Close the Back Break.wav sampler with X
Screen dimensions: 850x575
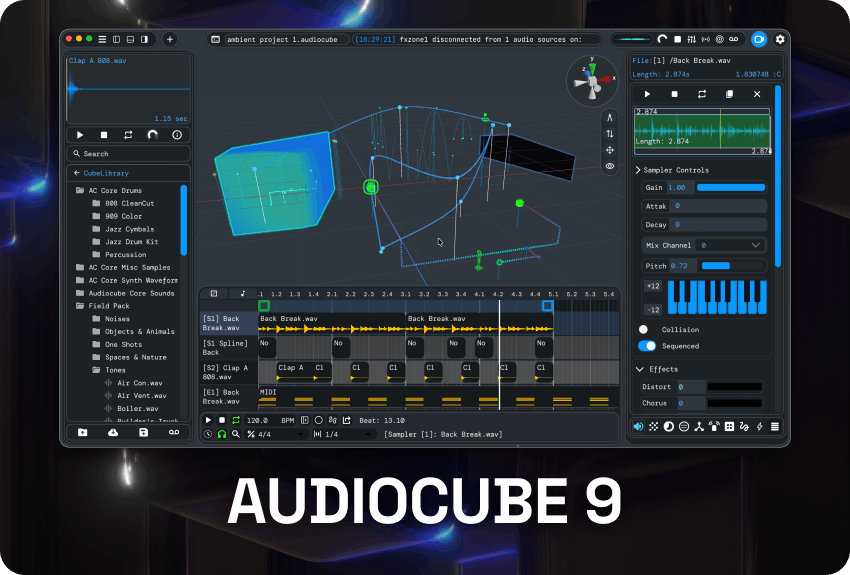pyautogui.click(x=757, y=94)
